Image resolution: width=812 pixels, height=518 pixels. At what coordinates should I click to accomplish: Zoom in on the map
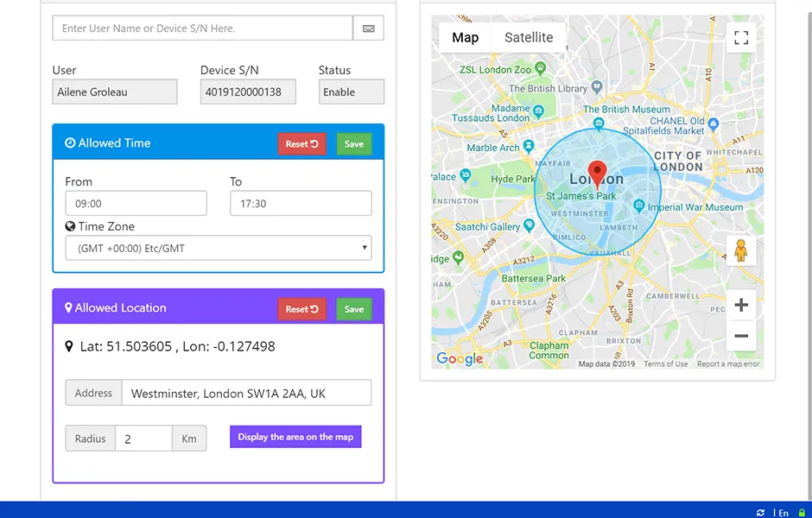(x=740, y=306)
